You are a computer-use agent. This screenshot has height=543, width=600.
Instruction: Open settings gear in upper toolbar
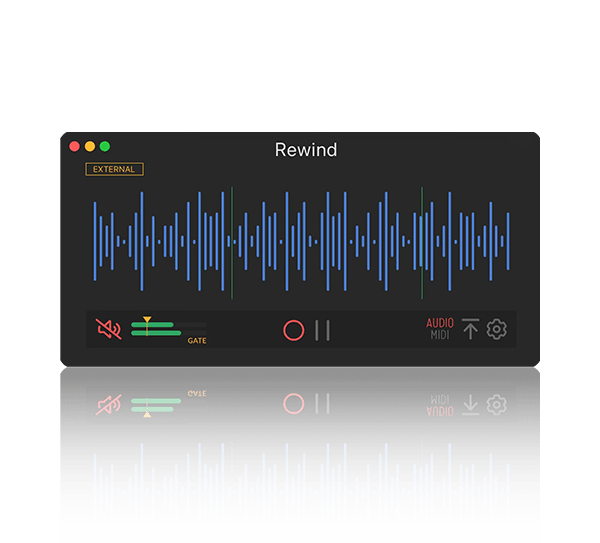497,329
